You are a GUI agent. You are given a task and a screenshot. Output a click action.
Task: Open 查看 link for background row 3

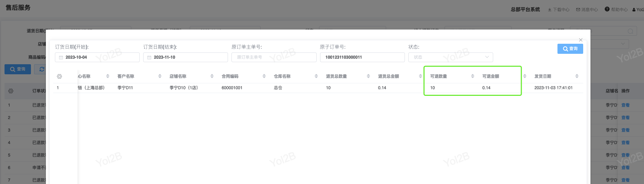(626, 130)
